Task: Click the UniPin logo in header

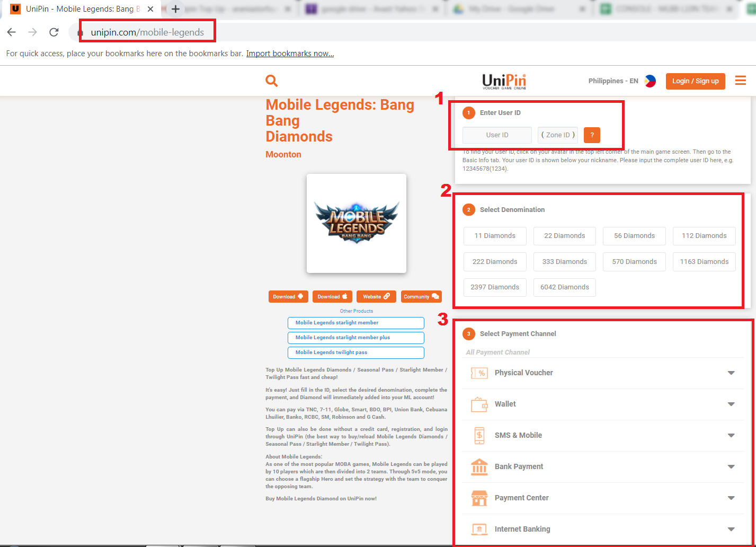Action: 504,81
